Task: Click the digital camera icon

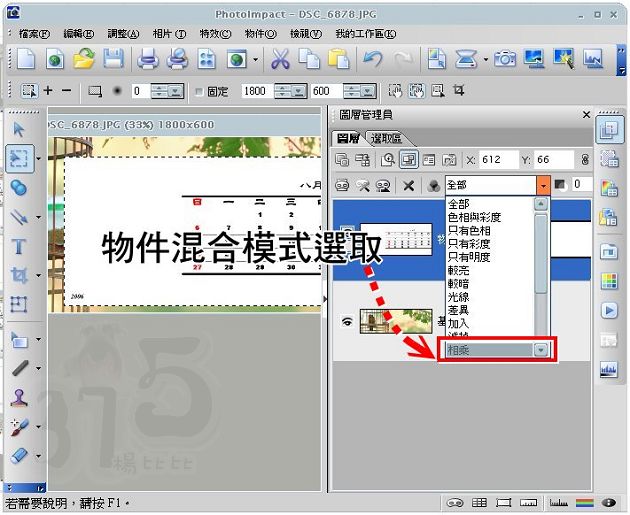Action: 505,59
